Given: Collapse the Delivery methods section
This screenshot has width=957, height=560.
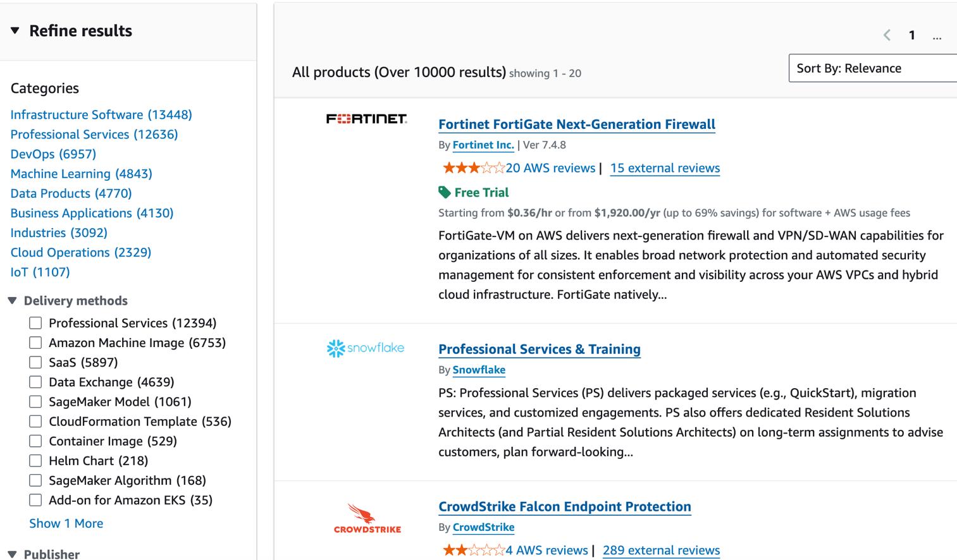Looking at the screenshot, I should point(12,301).
